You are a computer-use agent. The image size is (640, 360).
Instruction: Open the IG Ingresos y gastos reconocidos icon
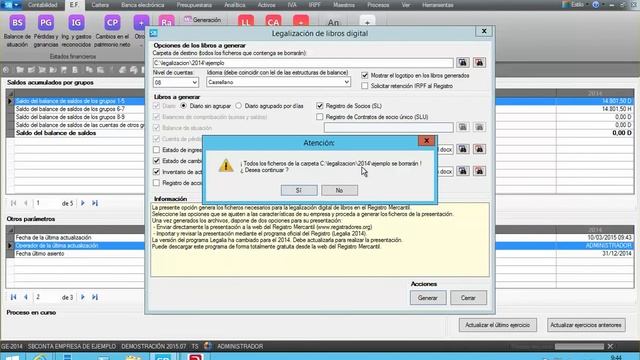pyautogui.click(x=76, y=22)
